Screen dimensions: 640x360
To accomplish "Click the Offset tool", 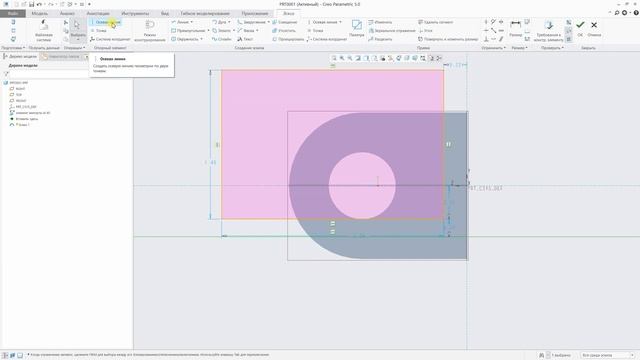I will 285,22.
